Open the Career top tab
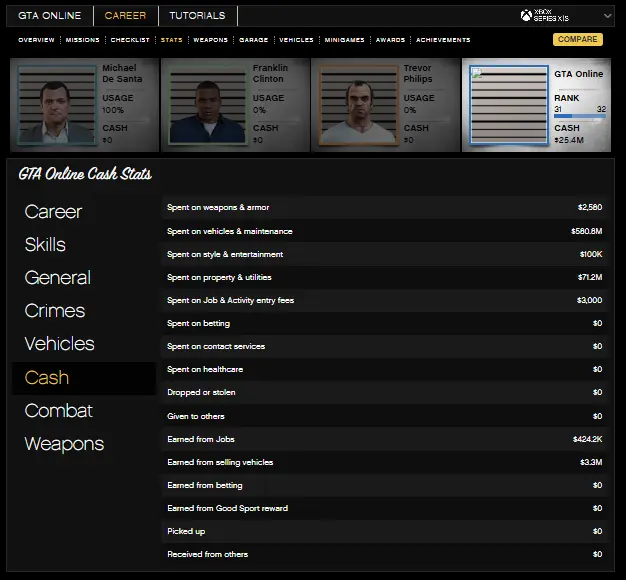Screen dimensions: 626x580 (125, 16)
